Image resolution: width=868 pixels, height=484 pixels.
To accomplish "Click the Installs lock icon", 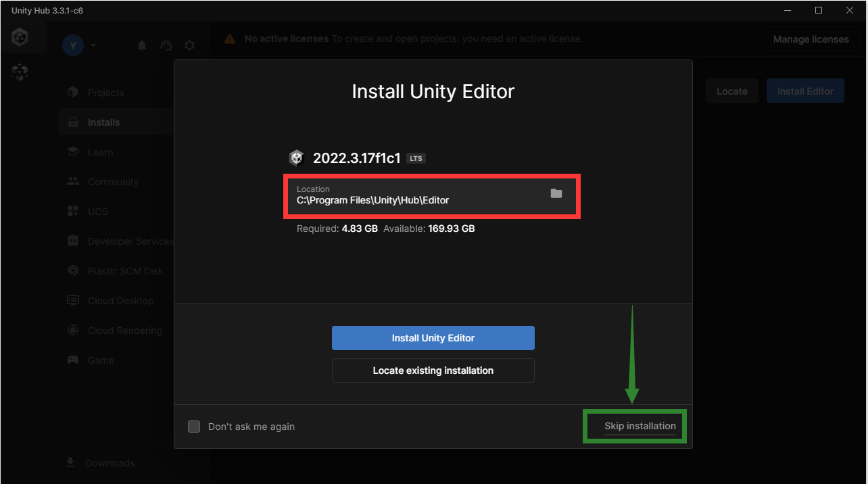I will click(x=73, y=122).
